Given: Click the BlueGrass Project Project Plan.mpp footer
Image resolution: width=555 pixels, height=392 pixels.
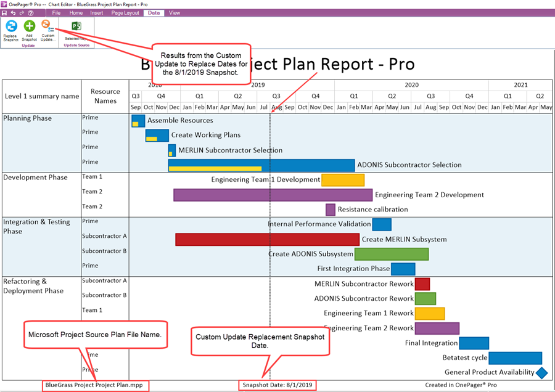Looking at the screenshot, I should click(x=97, y=385).
